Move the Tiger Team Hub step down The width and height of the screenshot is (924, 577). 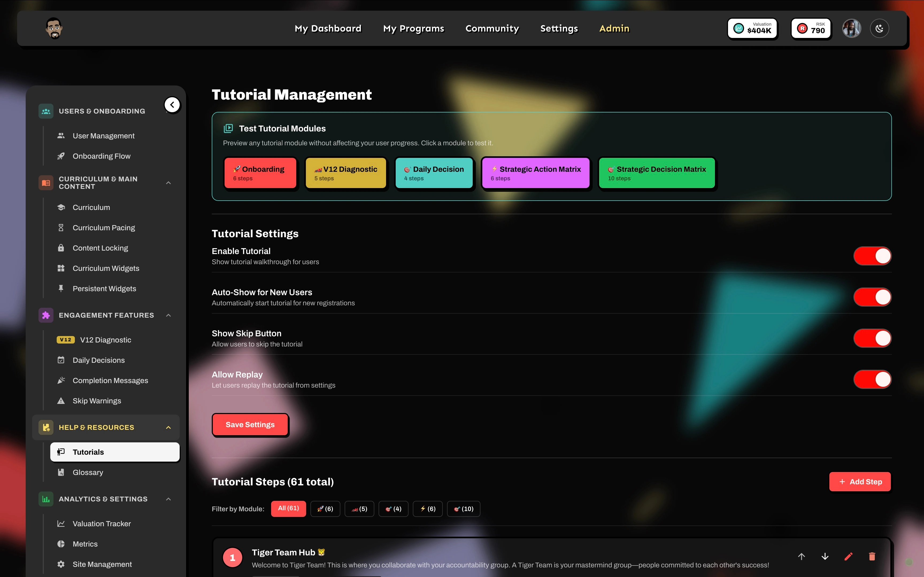(825, 556)
